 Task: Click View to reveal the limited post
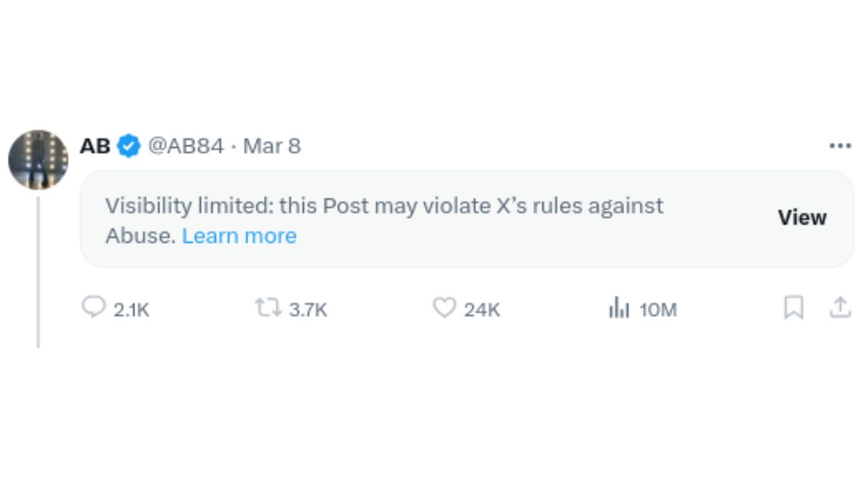tap(802, 218)
